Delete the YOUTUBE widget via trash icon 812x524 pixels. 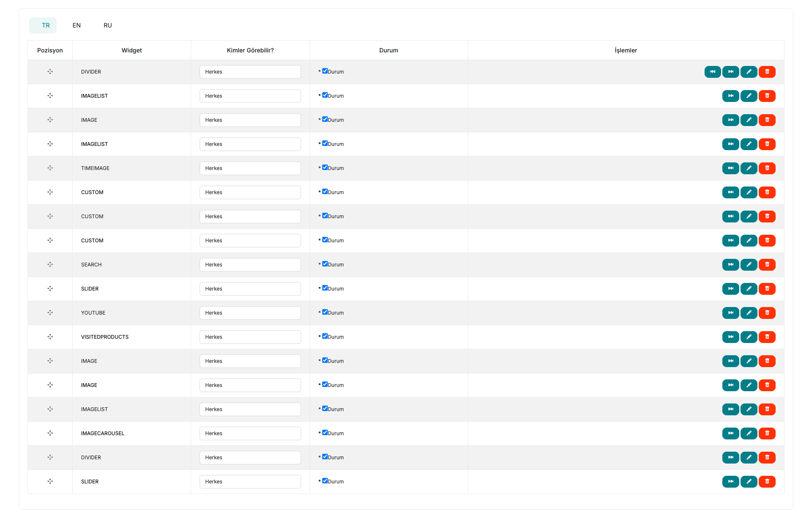767,313
